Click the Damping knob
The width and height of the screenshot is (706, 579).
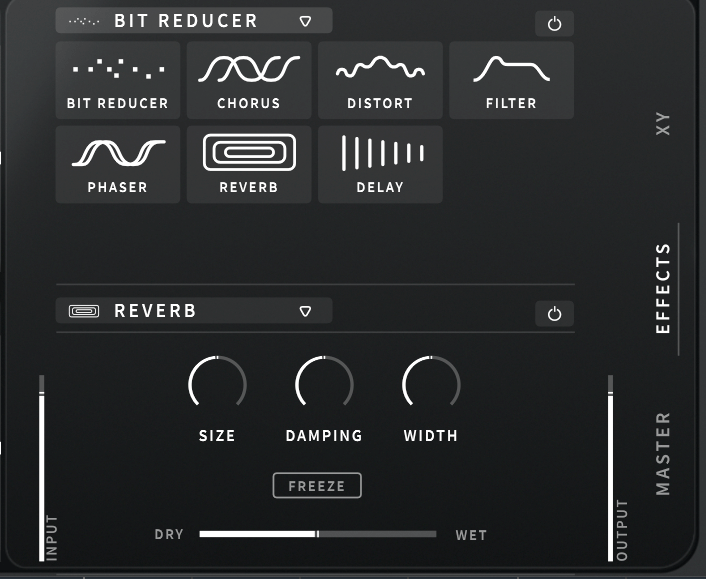[324, 384]
